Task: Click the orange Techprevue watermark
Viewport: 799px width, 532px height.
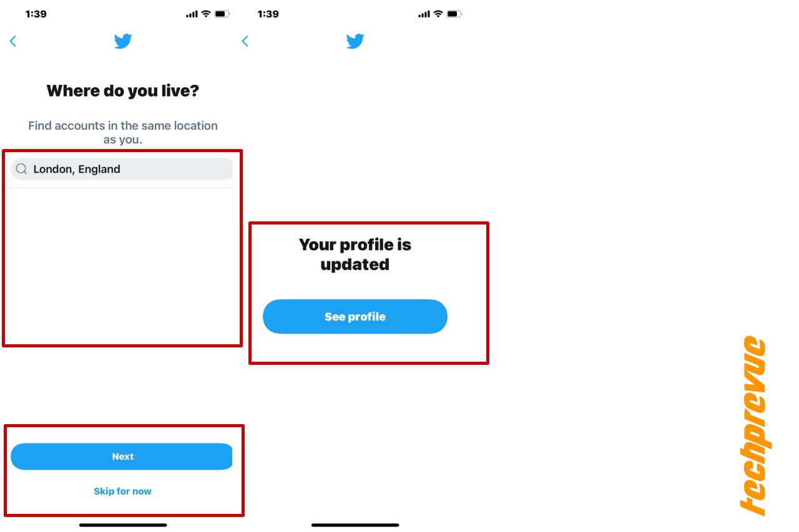Action: tap(754, 427)
